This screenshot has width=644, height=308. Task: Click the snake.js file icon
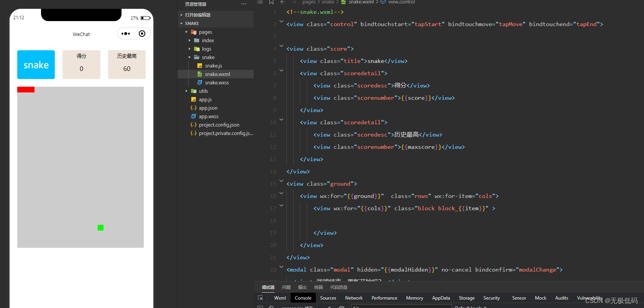pos(200,66)
